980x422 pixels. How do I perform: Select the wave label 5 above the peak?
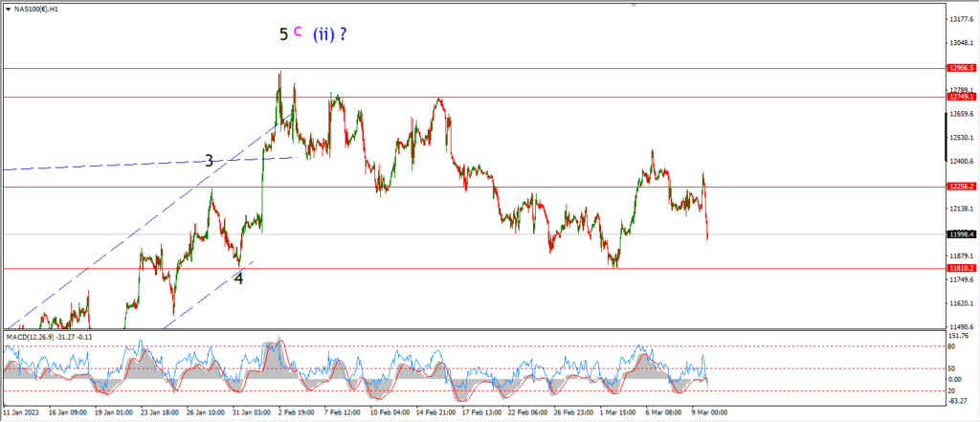point(283,34)
